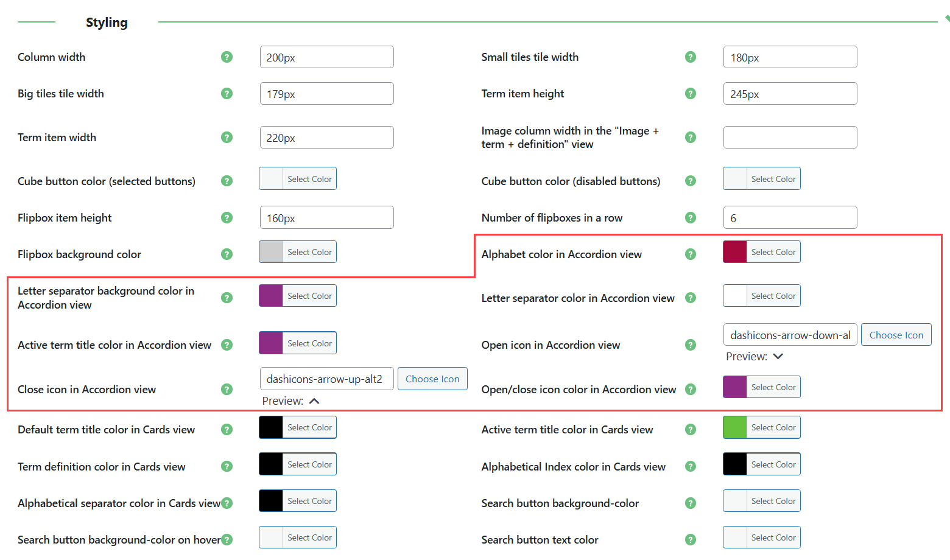Click the help icon beside Column width
The height and width of the screenshot is (560, 950).
pyautogui.click(x=227, y=57)
